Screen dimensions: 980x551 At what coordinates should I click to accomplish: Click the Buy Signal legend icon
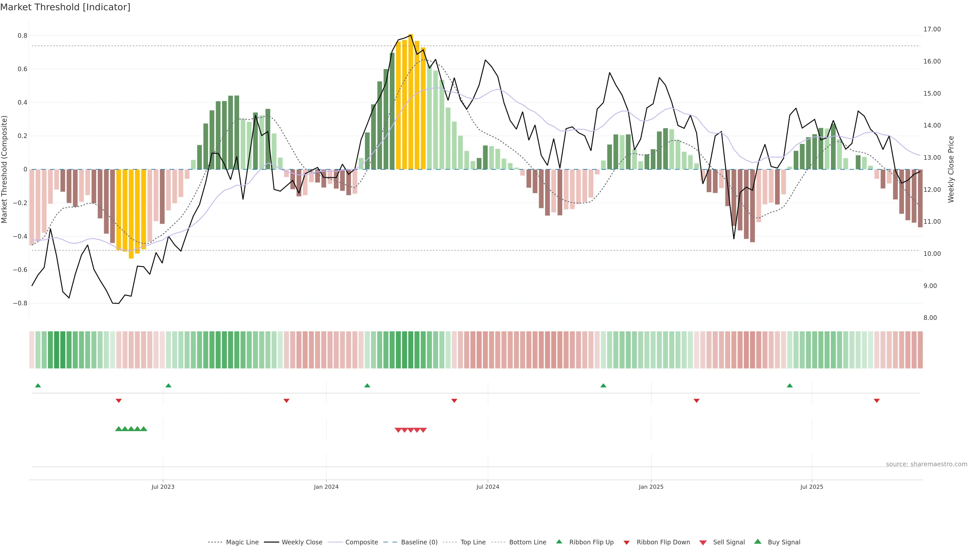(x=758, y=542)
